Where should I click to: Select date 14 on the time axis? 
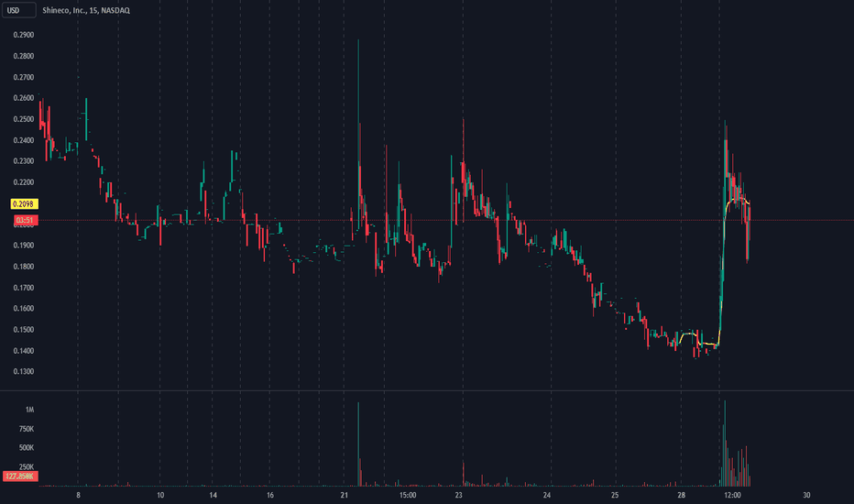click(213, 495)
